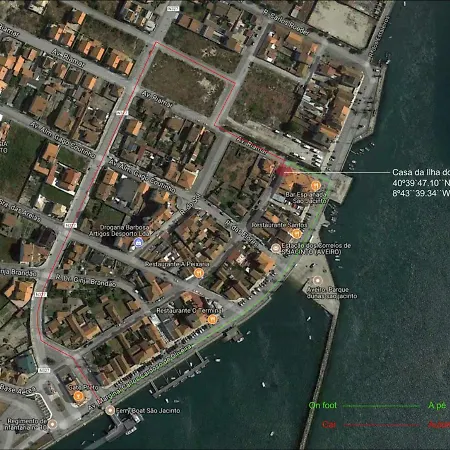This screenshot has height=450, width=450.
Task: Select the green A pé legend text
Action: coord(437,405)
